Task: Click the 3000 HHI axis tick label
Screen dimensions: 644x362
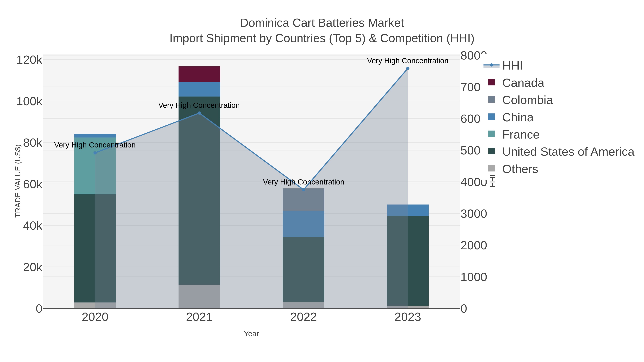Action: (x=474, y=214)
